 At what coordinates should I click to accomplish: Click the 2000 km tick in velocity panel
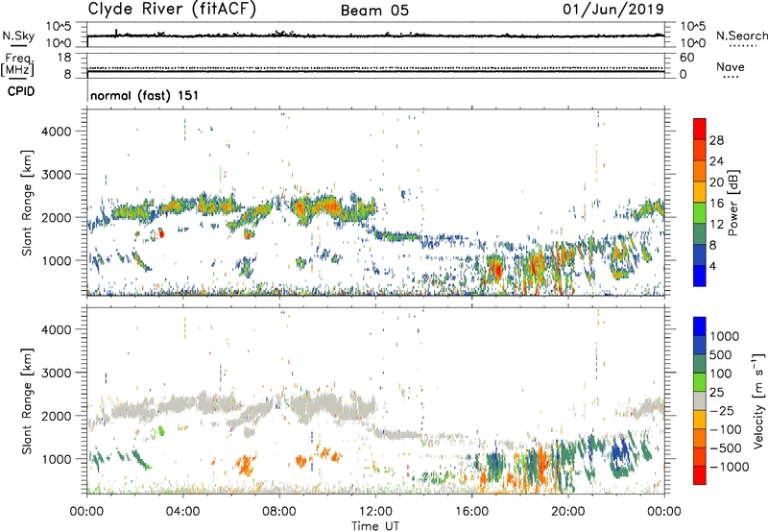point(56,416)
